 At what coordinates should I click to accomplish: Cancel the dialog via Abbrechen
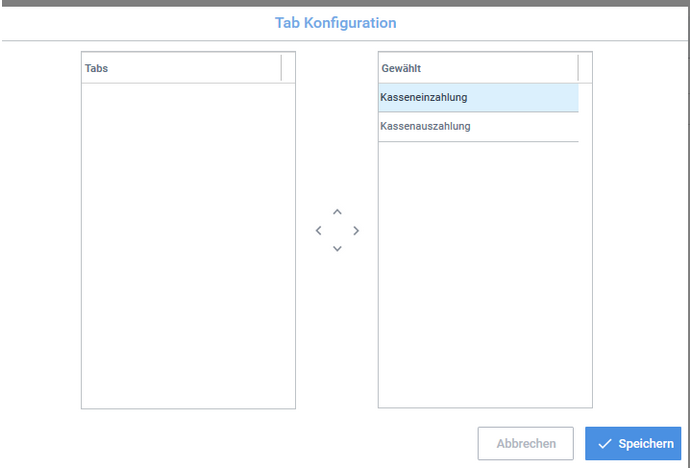click(525, 443)
